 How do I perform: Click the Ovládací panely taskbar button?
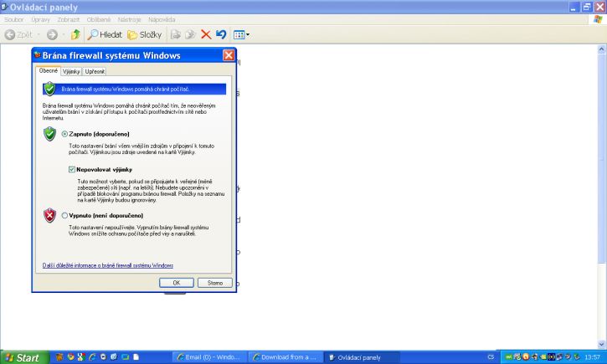click(x=362, y=357)
